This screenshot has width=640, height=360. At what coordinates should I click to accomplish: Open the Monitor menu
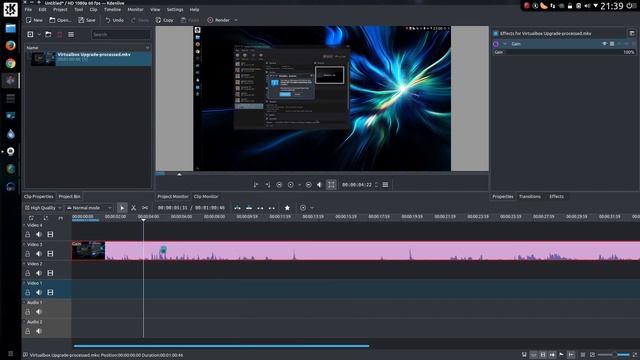[135, 9]
